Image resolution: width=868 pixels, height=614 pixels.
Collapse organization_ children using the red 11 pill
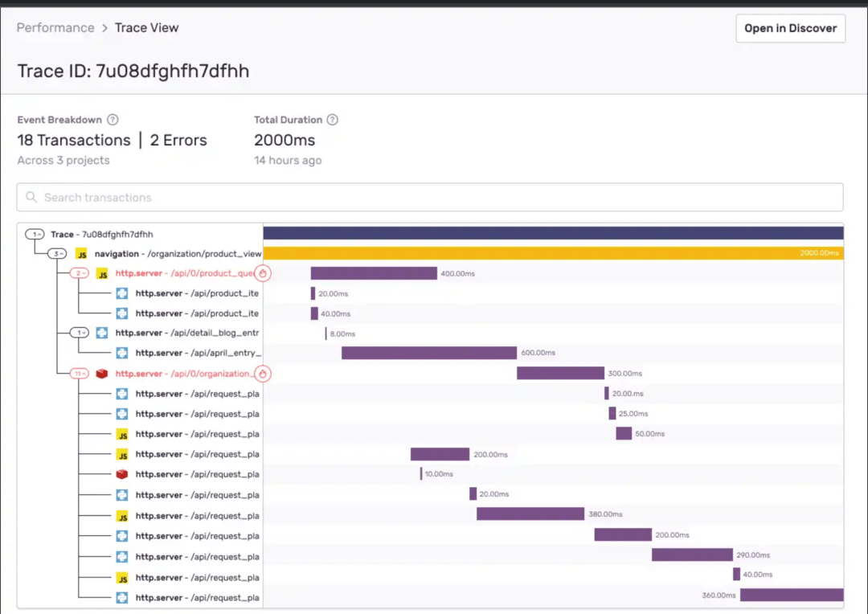(x=79, y=374)
